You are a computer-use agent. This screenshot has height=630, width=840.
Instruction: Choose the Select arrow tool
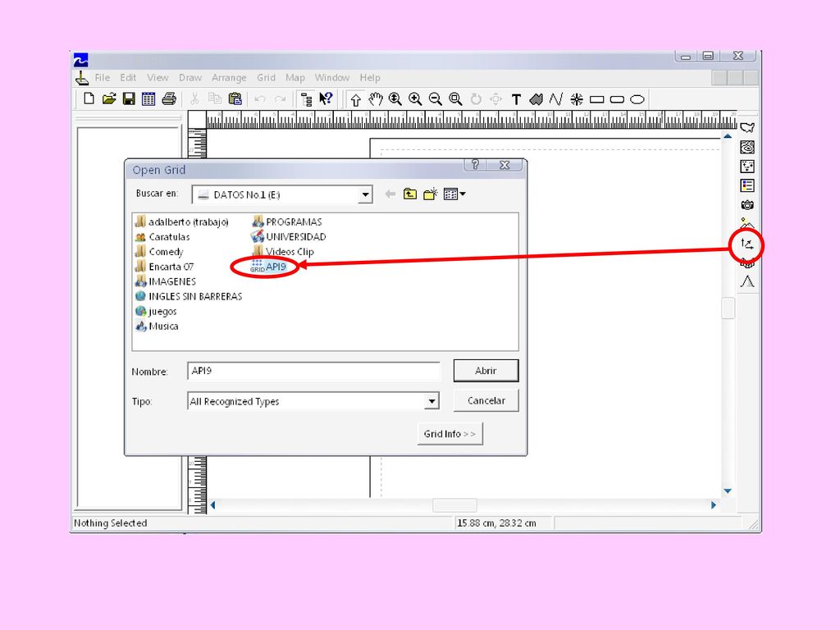click(x=355, y=99)
